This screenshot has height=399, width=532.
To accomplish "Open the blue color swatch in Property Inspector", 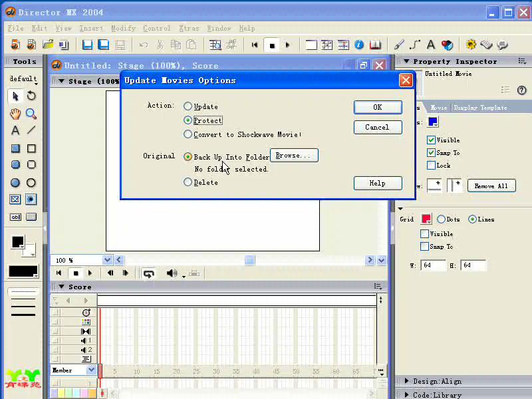I will pyautogui.click(x=433, y=122).
